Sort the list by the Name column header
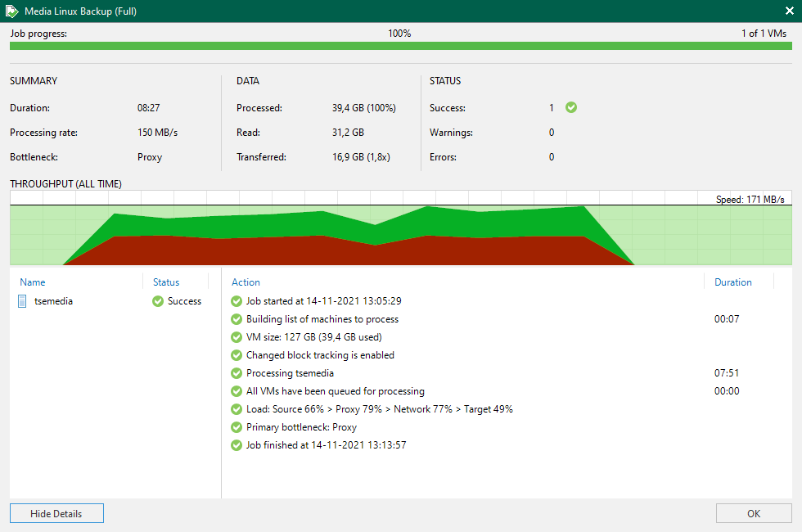This screenshot has height=532, width=802. coord(32,282)
